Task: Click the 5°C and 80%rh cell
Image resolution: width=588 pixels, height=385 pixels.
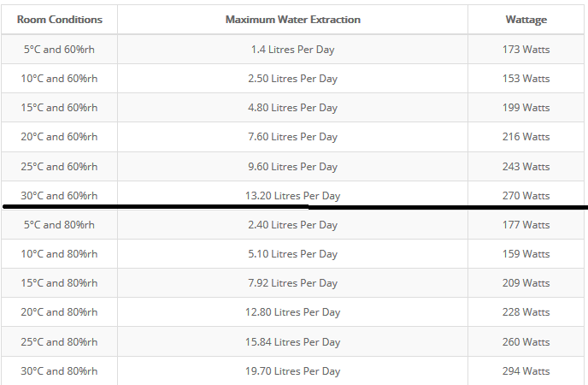Action: tap(59, 224)
